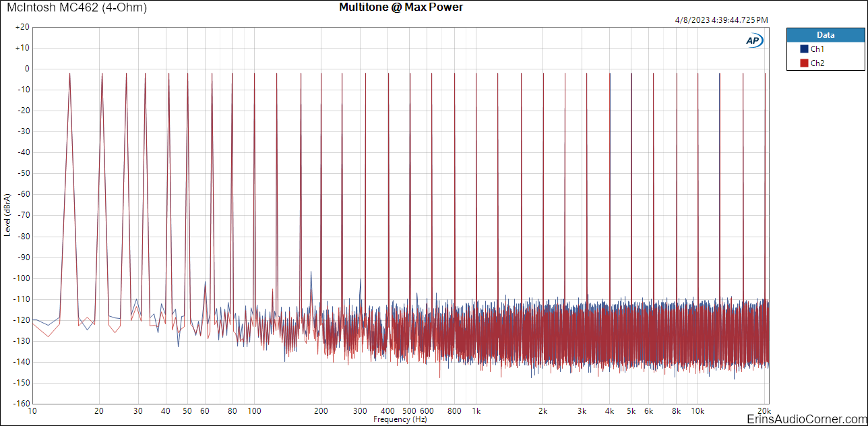Click the 8k frequency tick label
Screen dimensions: 868x426
tap(676, 410)
